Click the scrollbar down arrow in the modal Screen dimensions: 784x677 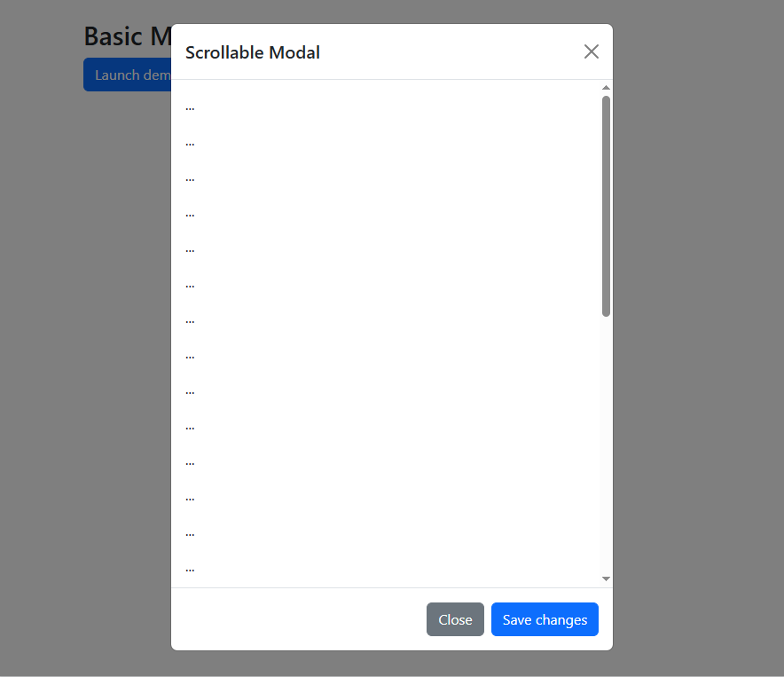[606, 579]
